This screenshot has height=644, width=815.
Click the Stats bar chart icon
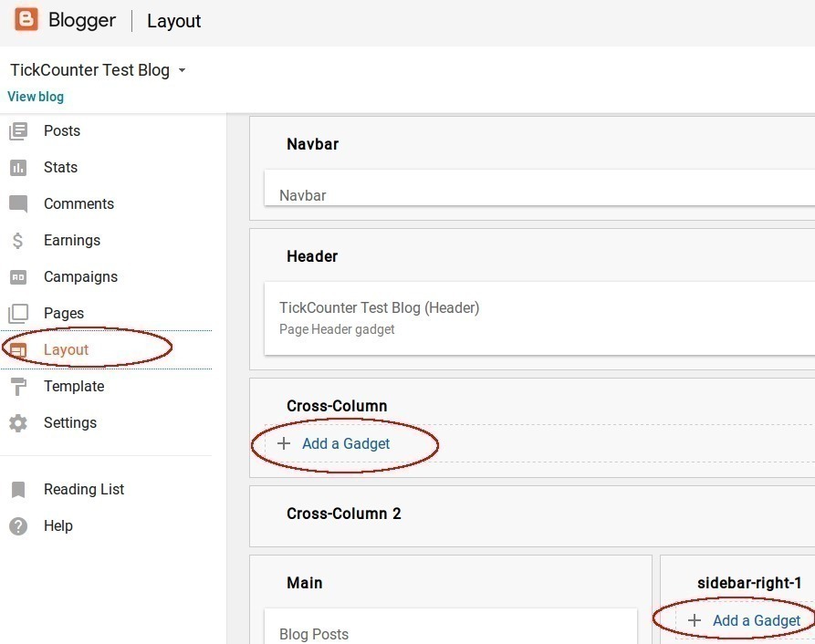[x=18, y=168]
